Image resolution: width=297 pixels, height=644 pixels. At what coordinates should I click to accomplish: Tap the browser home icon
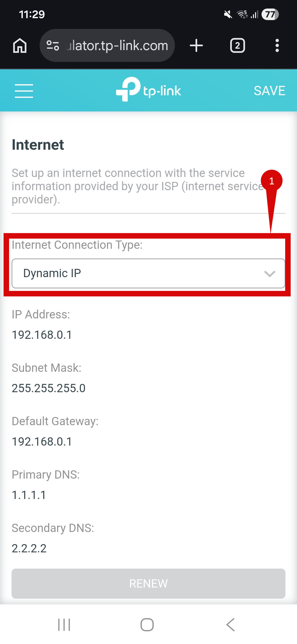[20, 45]
